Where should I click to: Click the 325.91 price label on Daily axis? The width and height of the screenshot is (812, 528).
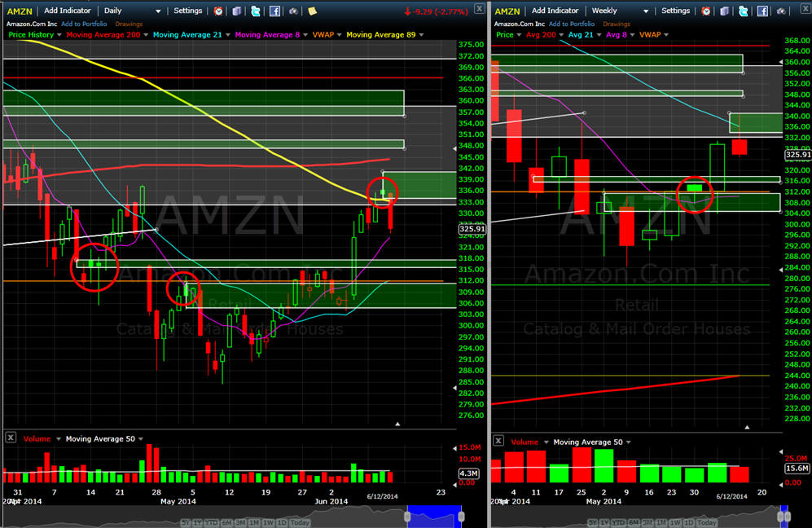[472, 228]
